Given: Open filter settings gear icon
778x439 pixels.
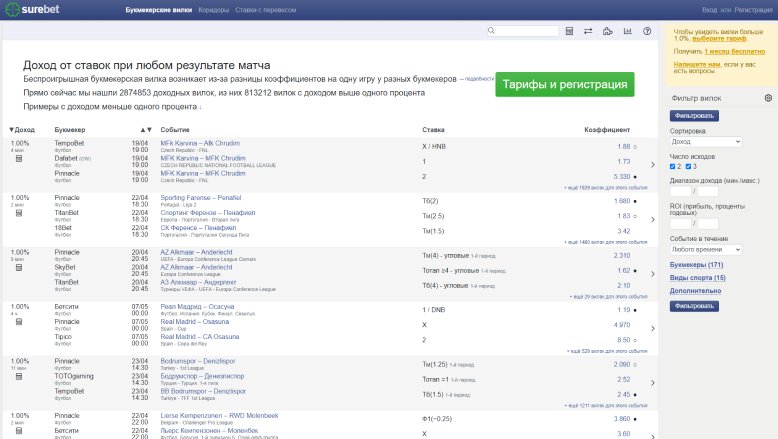Looking at the screenshot, I should [768, 98].
